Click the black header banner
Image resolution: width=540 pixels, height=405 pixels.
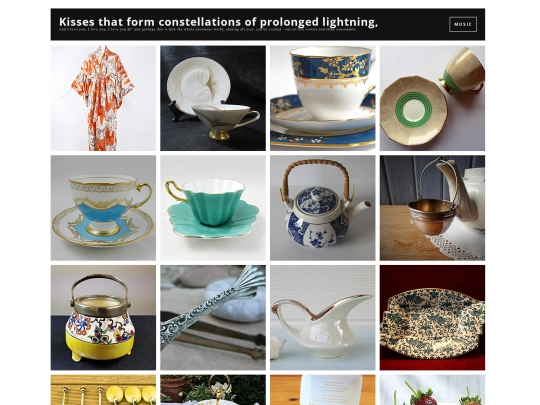click(268, 24)
